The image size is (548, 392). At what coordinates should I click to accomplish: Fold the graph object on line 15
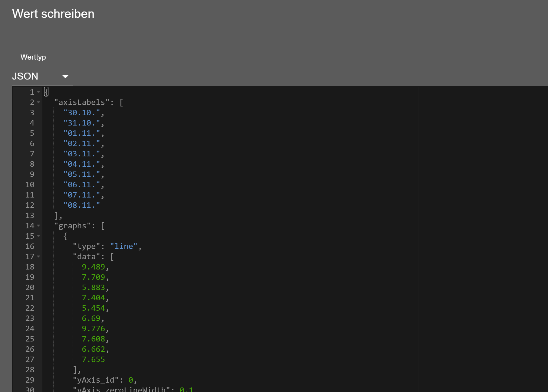pos(38,236)
